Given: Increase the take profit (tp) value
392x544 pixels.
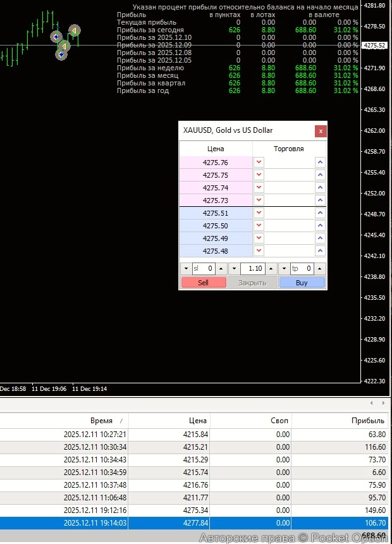Looking at the screenshot, I should [321, 268].
